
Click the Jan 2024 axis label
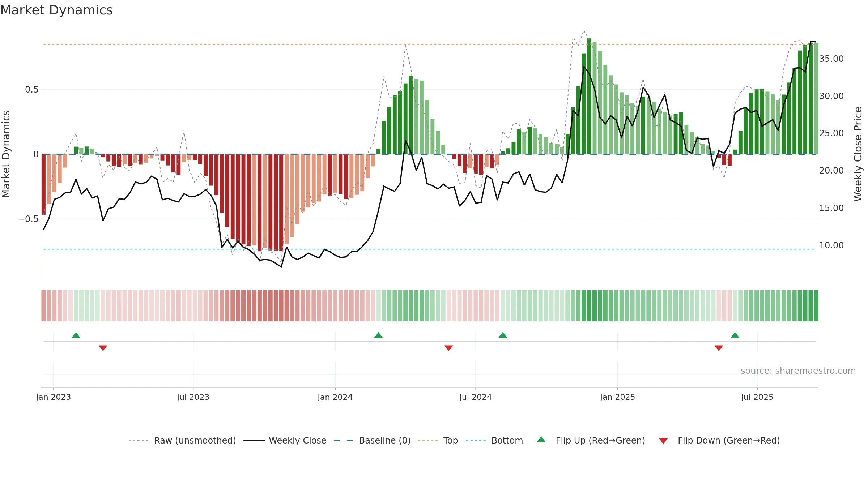click(x=335, y=397)
